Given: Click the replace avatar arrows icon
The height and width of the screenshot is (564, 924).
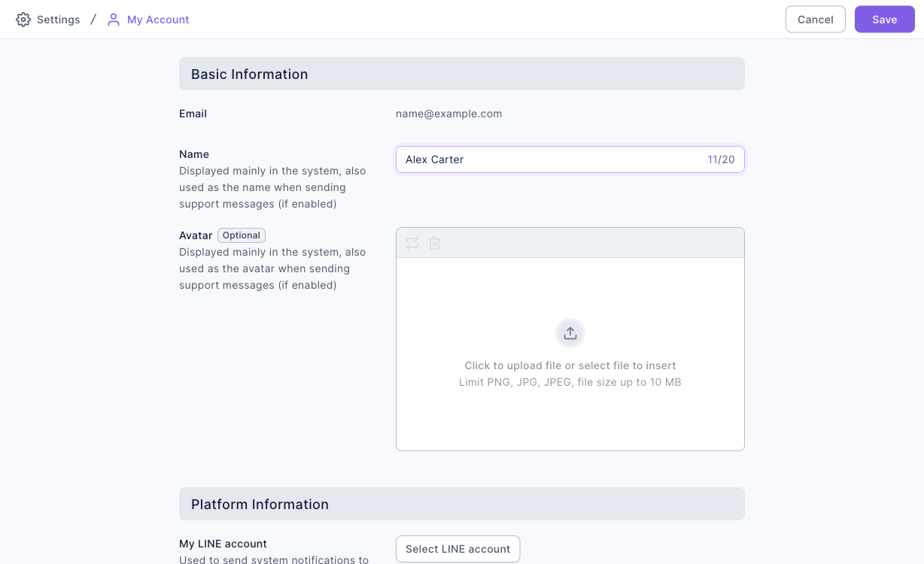Looking at the screenshot, I should 412,243.
